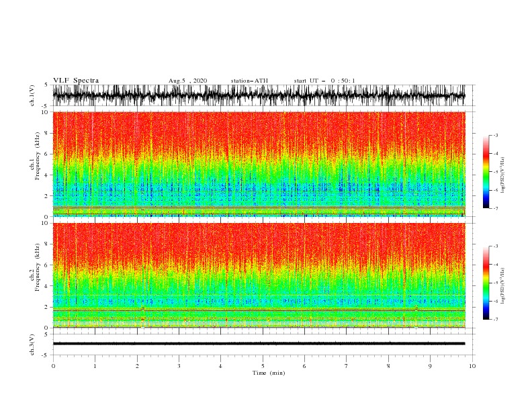Click the "6" kHz tick on ch.1 frequency axis
The image size is (532, 411).
coord(46,154)
